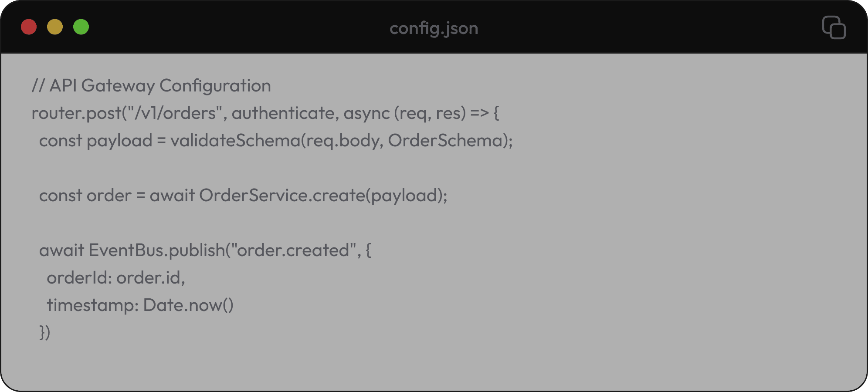
Task: Click the validateSchema function call
Action: [237, 140]
